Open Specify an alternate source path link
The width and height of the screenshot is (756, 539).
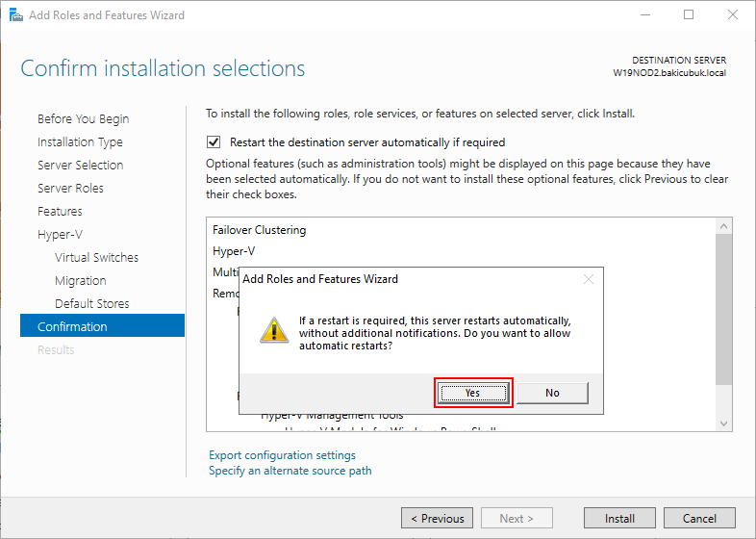click(x=290, y=471)
